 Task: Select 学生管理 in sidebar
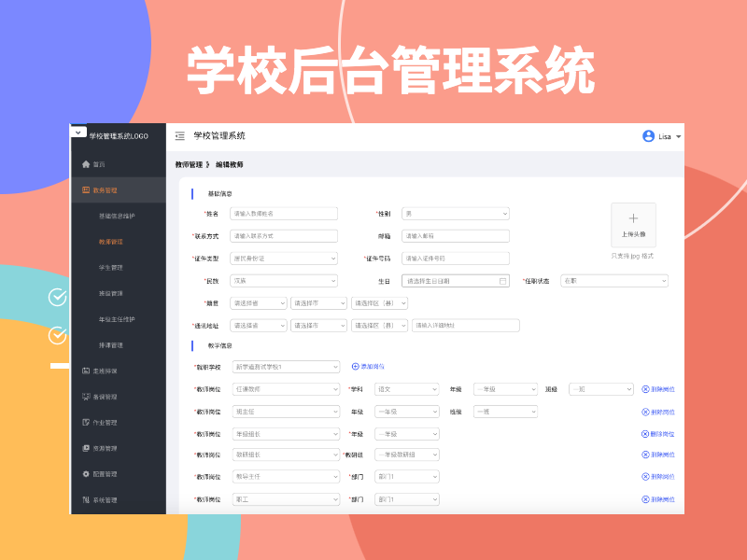coord(110,268)
